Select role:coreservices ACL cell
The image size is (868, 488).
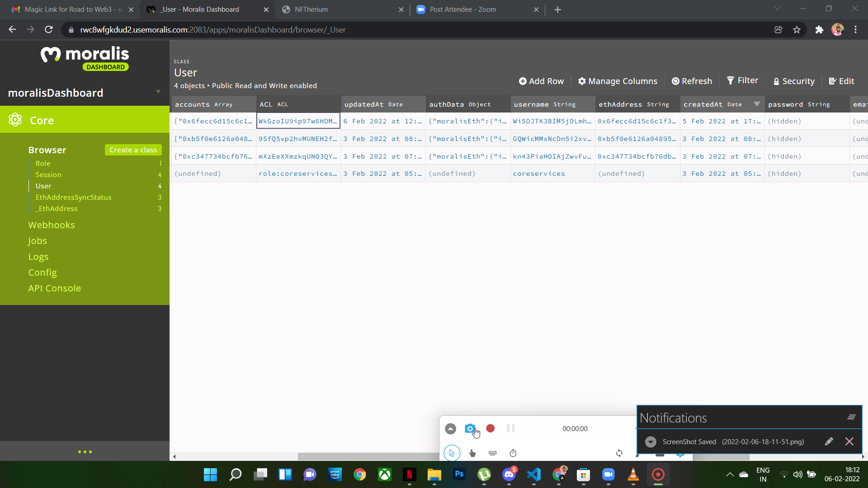[298, 174]
